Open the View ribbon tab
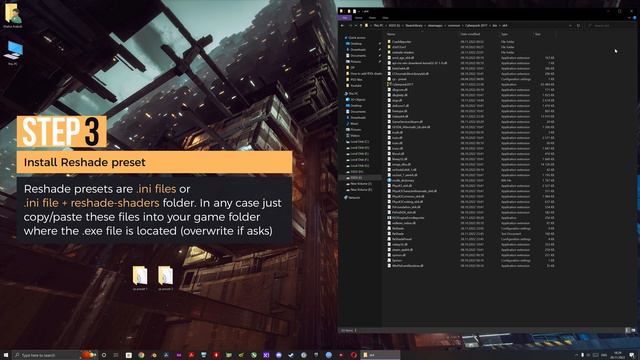 [x=385, y=18]
